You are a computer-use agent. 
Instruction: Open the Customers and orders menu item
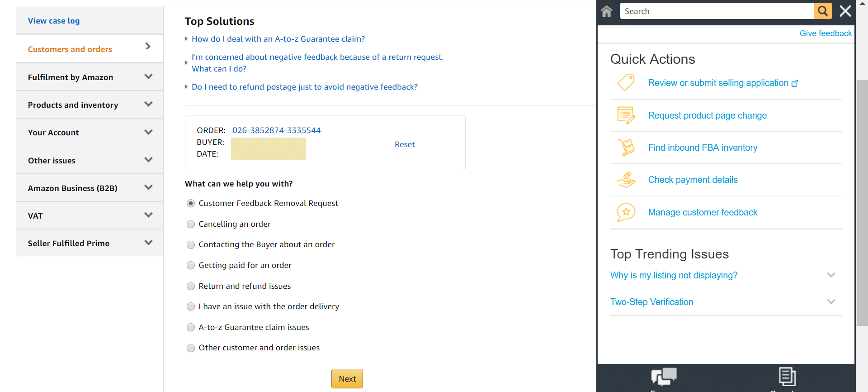(90, 49)
